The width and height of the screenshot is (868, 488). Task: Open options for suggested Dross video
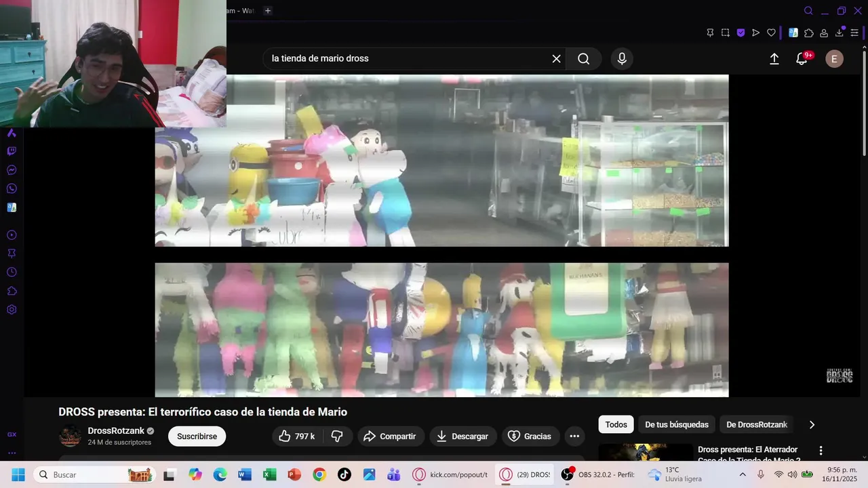tap(821, 451)
